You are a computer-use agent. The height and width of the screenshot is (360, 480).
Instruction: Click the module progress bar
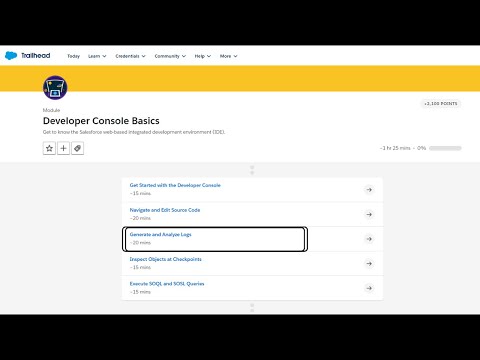coord(445,148)
